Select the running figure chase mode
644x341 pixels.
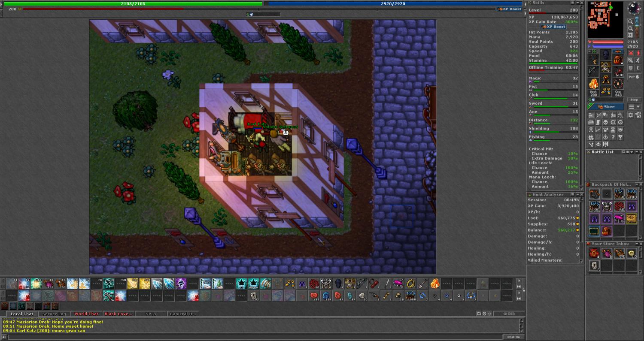click(638, 60)
